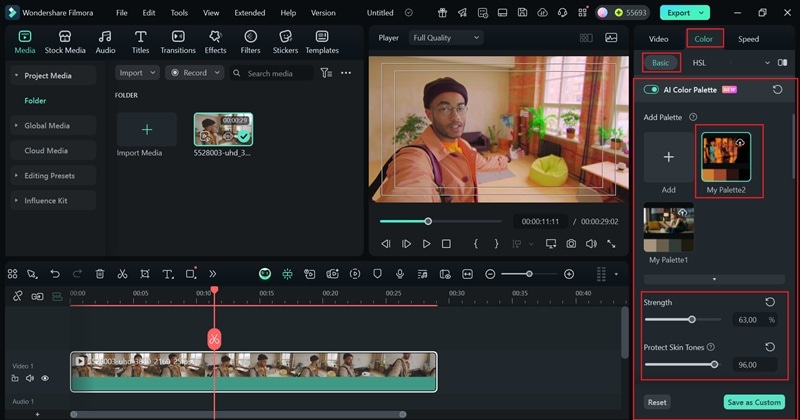
Task: Open the Full Quality dropdown
Action: [446, 38]
